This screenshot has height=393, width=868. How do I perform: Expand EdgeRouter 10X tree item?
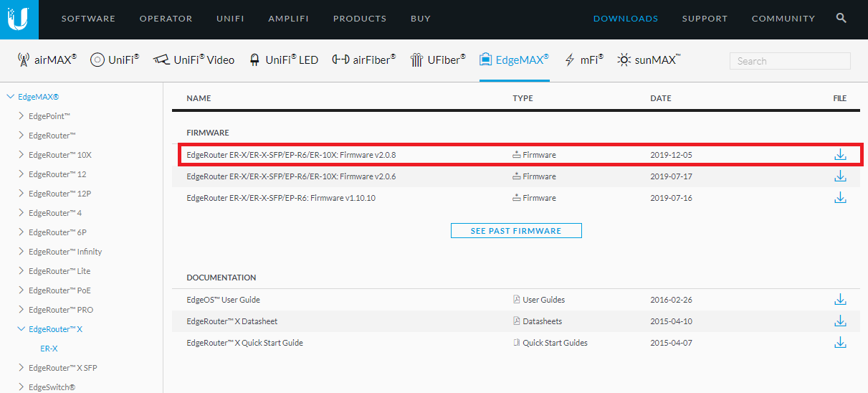[x=22, y=155]
